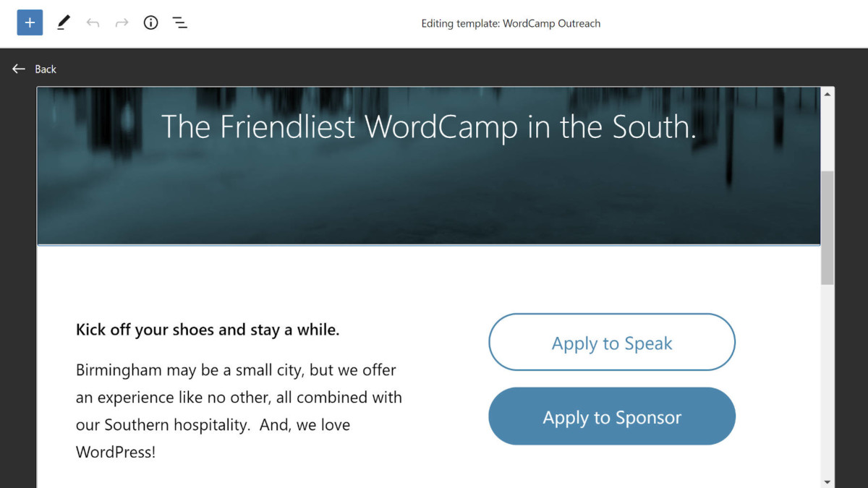Select the Friendliest WordCamp in the South heading
868x488 pixels.
(428, 127)
